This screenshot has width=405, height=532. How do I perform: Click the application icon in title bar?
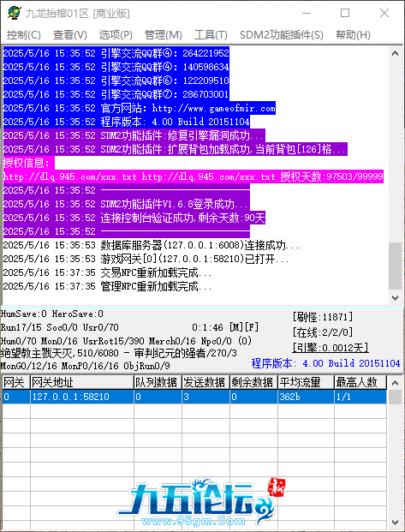coord(14,13)
